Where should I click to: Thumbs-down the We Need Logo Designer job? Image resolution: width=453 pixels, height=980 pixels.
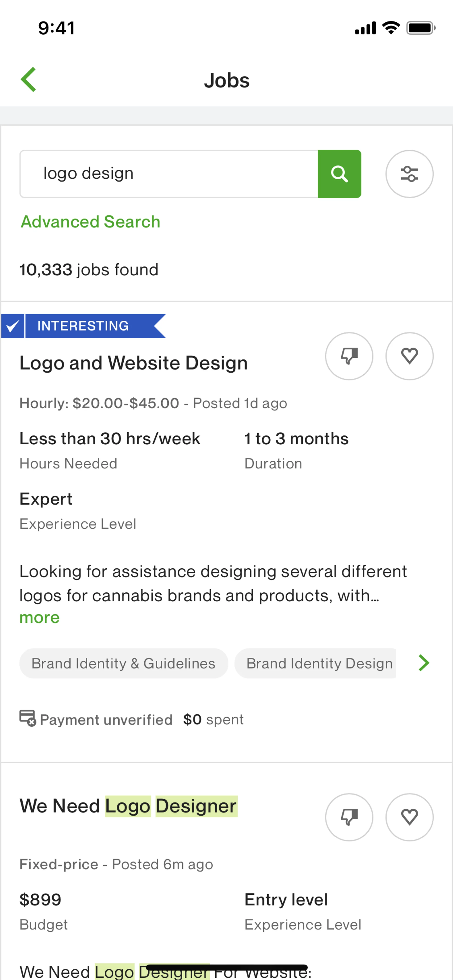click(x=349, y=817)
